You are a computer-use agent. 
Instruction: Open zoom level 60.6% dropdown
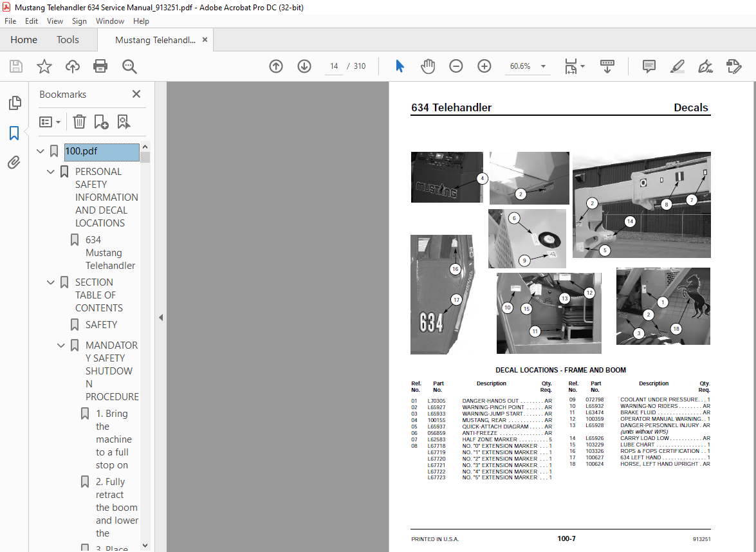pyautogui.click(x=544, y=66)
